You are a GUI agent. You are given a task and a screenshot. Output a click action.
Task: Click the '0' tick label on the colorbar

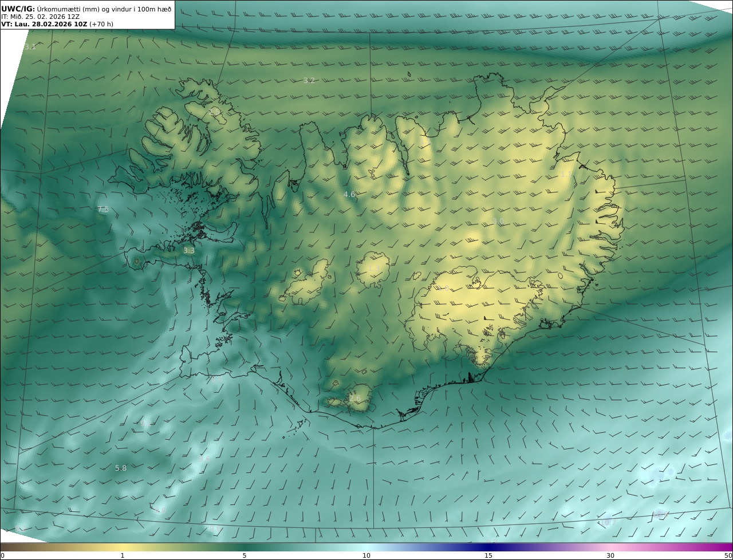[x=2, y=555]
